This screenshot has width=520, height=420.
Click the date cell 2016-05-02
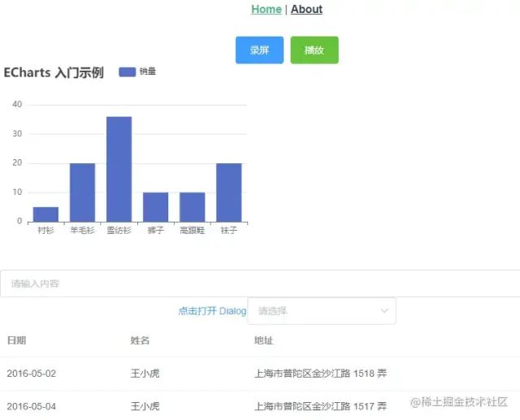pyautogui.click(x=32, y=374)
